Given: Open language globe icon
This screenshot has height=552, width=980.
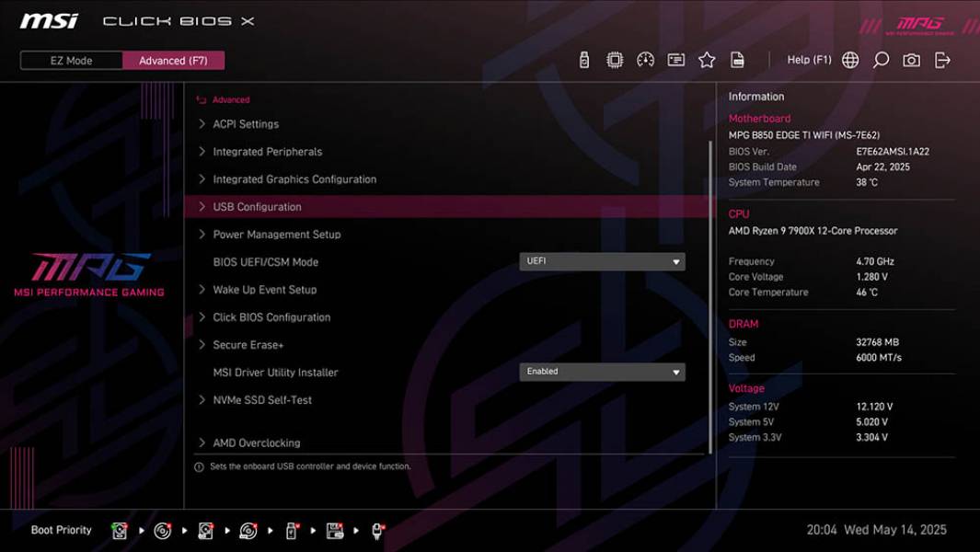Looking at the screenshot, I should [850, 60].
